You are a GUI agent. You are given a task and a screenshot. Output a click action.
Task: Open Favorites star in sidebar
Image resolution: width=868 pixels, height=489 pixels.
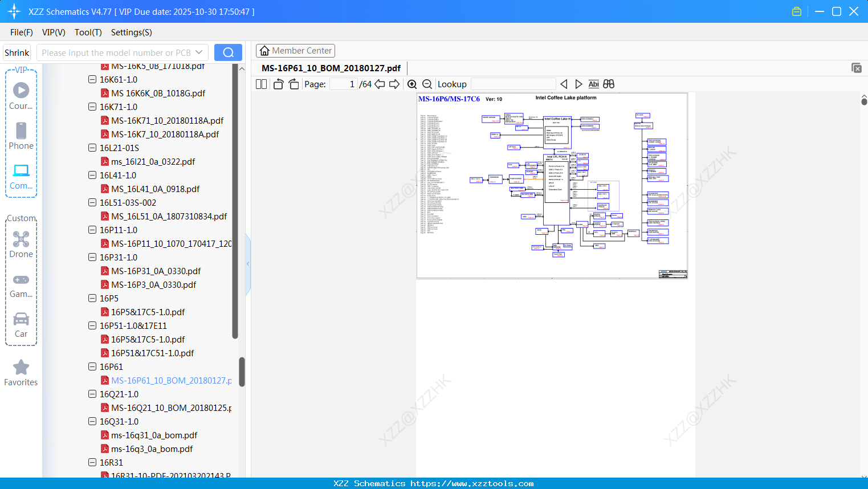(21, 373)
